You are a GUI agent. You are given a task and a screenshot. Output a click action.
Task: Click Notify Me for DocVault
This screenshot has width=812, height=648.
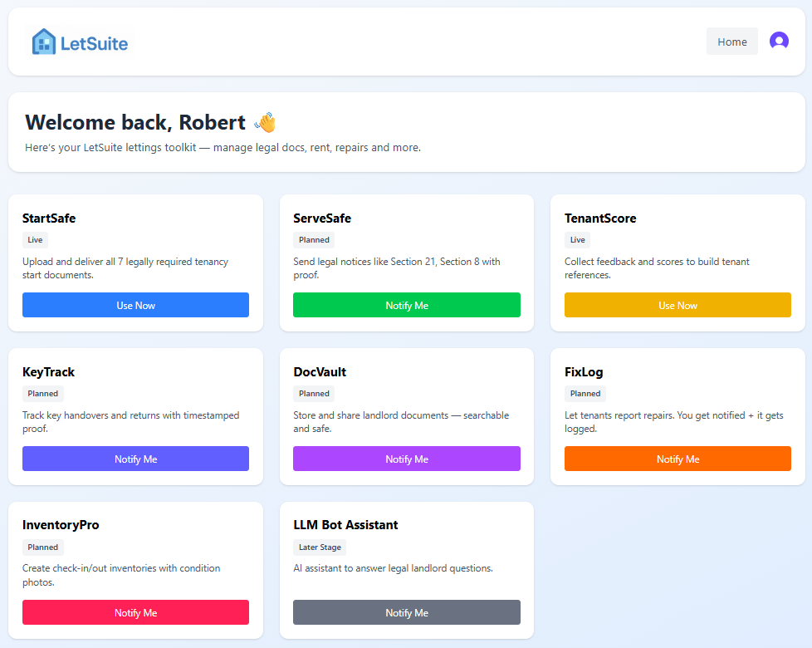click(x=407, y=459)
